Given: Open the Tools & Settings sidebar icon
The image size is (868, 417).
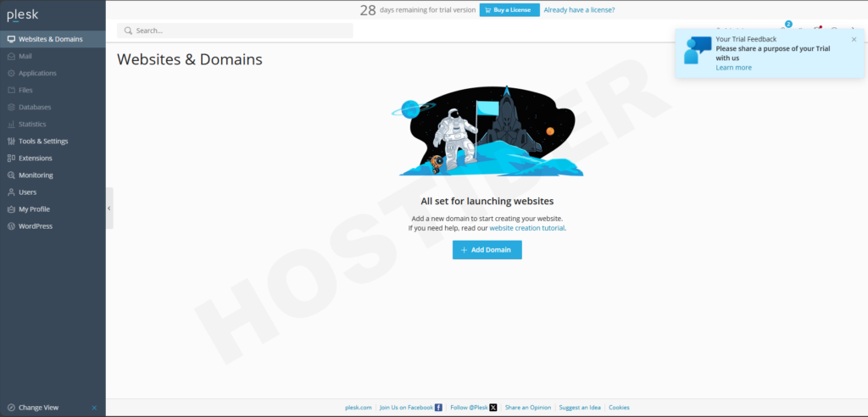Looking at the screenshot, I should pos(11,142).
